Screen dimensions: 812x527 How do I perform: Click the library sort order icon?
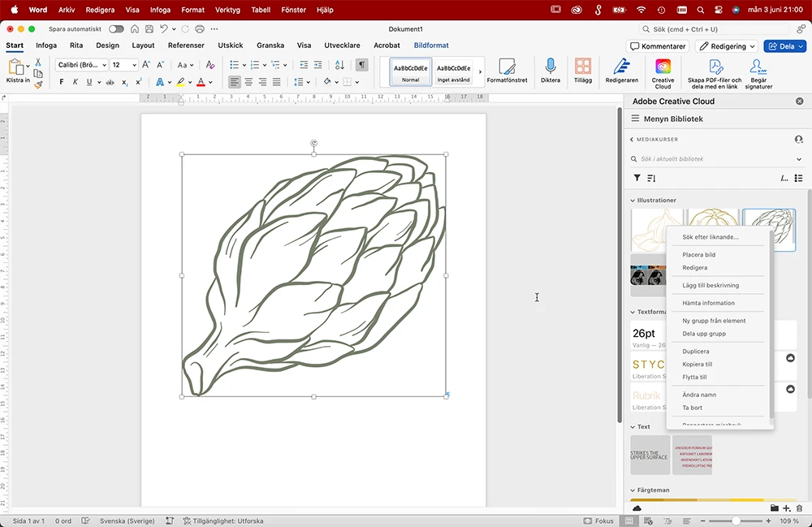651,178
